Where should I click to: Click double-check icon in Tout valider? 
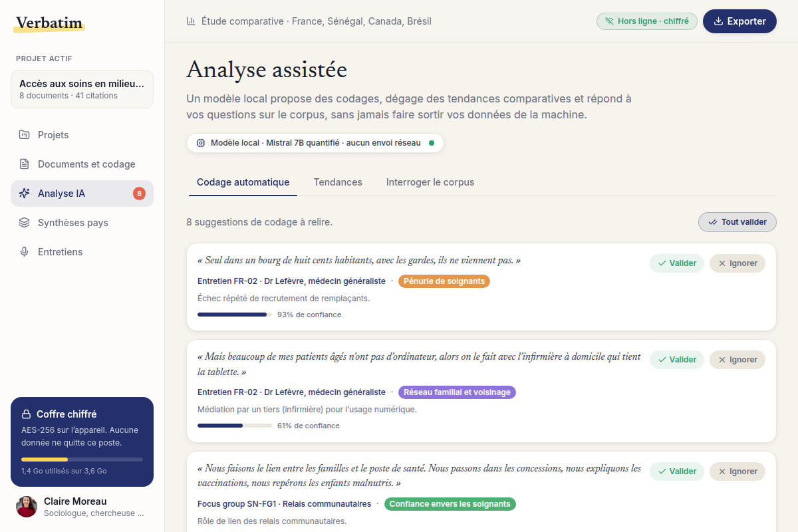tap(713, 222)
